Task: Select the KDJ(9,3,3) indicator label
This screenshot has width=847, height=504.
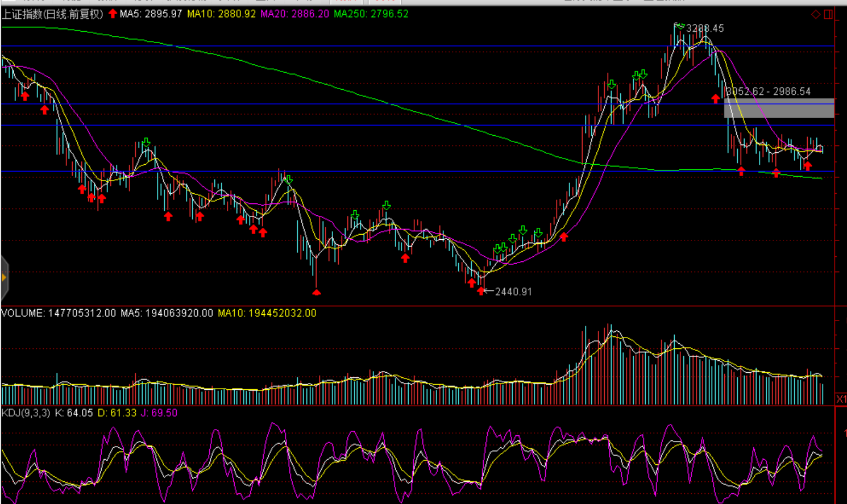Action: [26, 413]
